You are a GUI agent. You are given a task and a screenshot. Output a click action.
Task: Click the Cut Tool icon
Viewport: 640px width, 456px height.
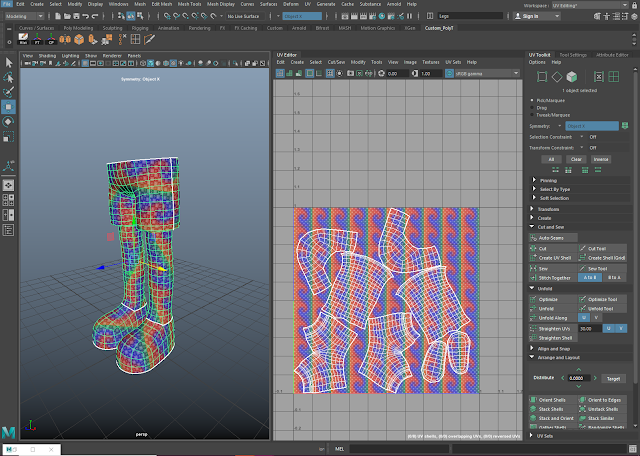[x=583, y=249]
